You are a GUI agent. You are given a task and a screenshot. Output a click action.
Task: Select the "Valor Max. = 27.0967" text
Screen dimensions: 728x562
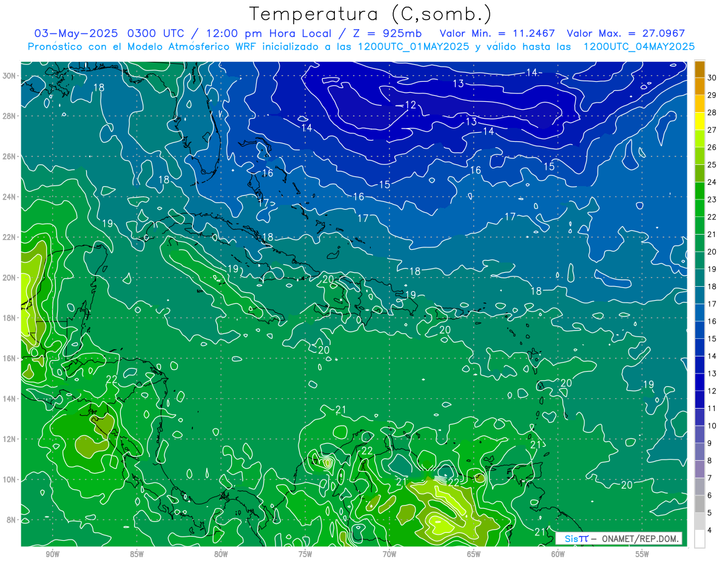tap(625, 33)
